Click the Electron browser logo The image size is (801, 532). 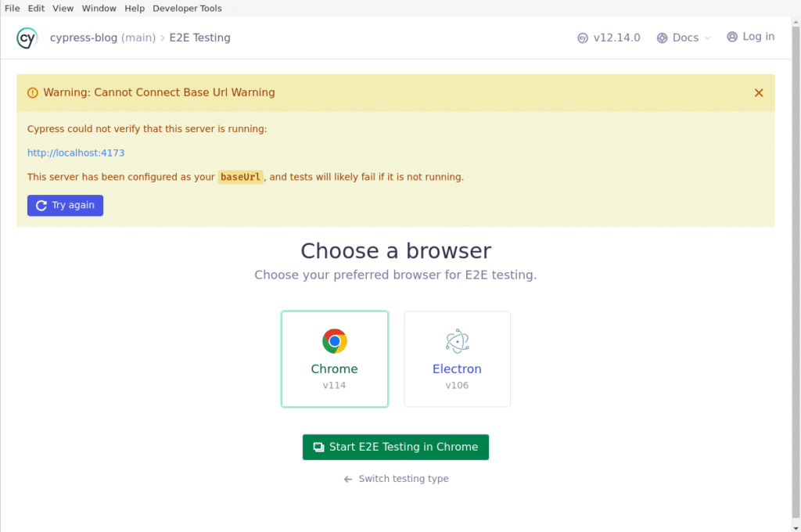coord(457,341)
